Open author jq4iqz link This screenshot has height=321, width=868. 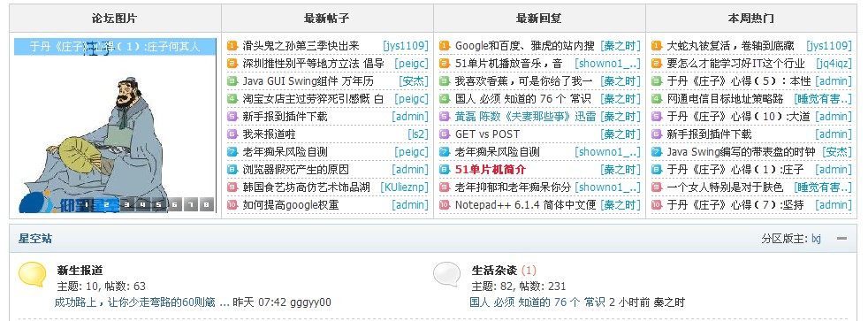tap(834, 64)
